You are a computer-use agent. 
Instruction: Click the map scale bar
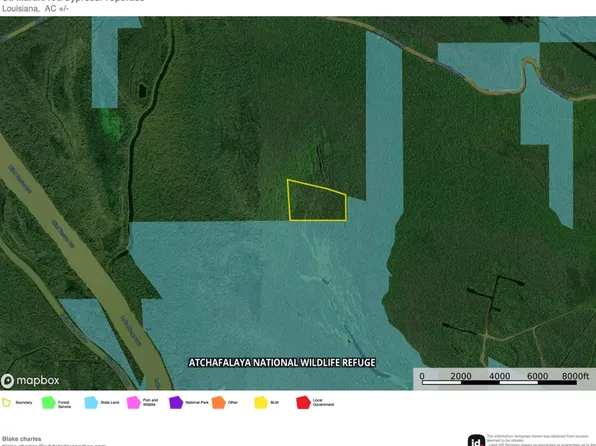pos(499,383)
